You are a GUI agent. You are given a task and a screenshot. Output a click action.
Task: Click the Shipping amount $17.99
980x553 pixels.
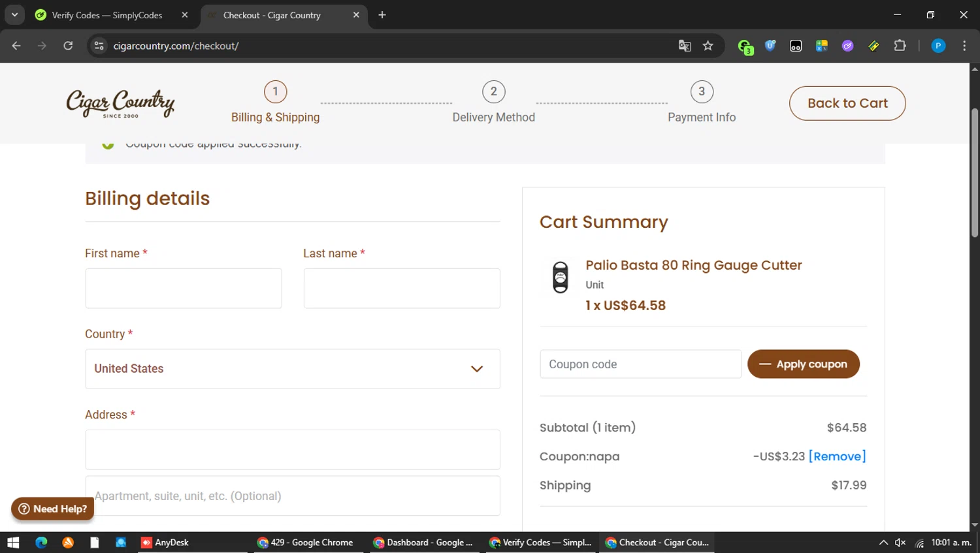(849, 485)
